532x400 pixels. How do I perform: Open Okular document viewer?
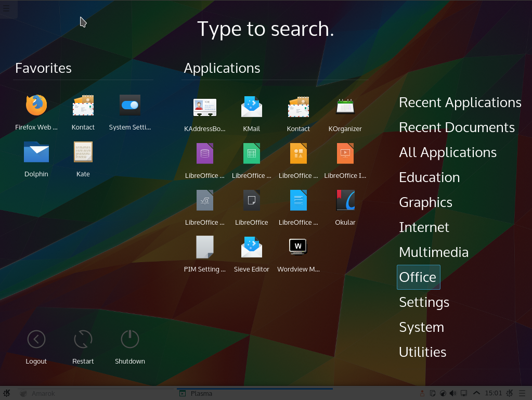pos(345,208)
